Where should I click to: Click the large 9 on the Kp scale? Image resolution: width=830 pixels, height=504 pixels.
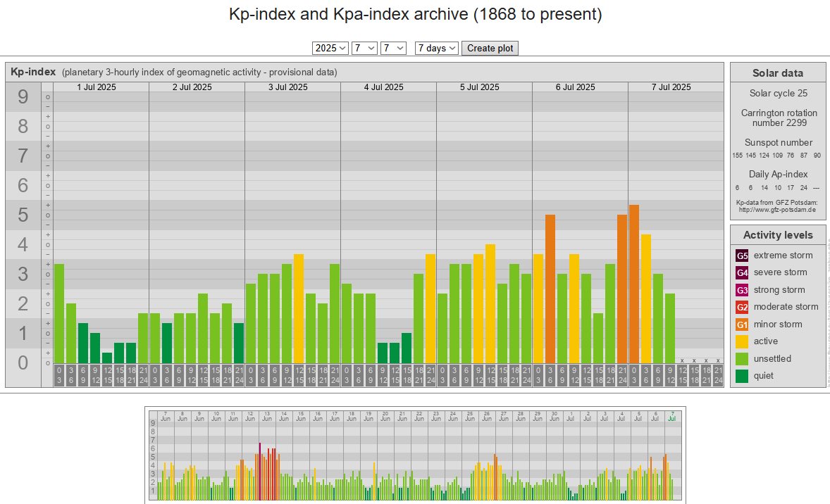click(23, 96)
